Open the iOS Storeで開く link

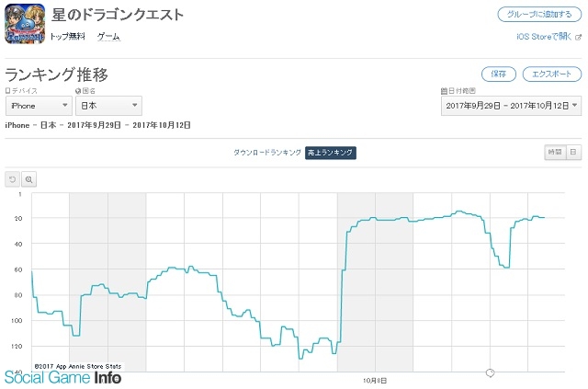pos(544,37)
